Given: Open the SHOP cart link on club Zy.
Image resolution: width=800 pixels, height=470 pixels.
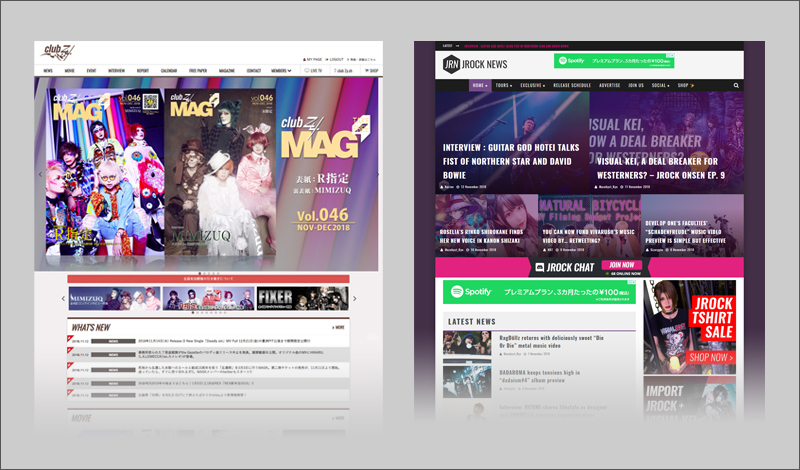Looking at the screenshot, I should click(371, 70).
